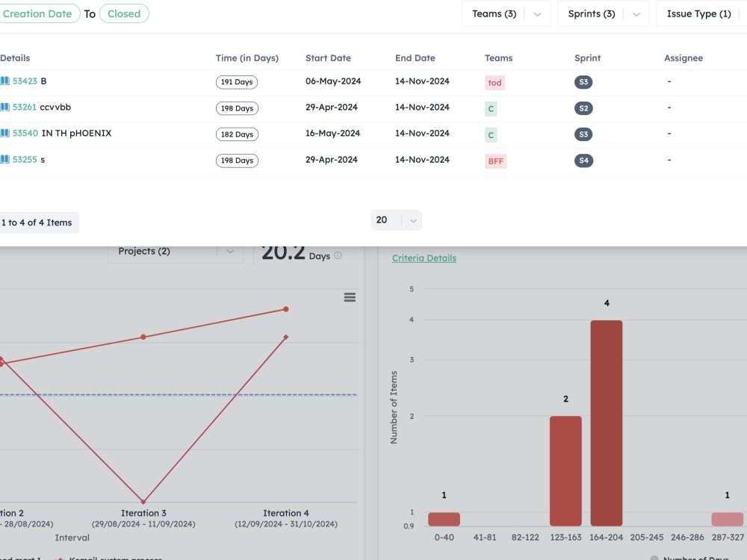Click the C team tag for 53261
Image resolution: width=747 pixels, height=560 pixels.
pos(491,109)
